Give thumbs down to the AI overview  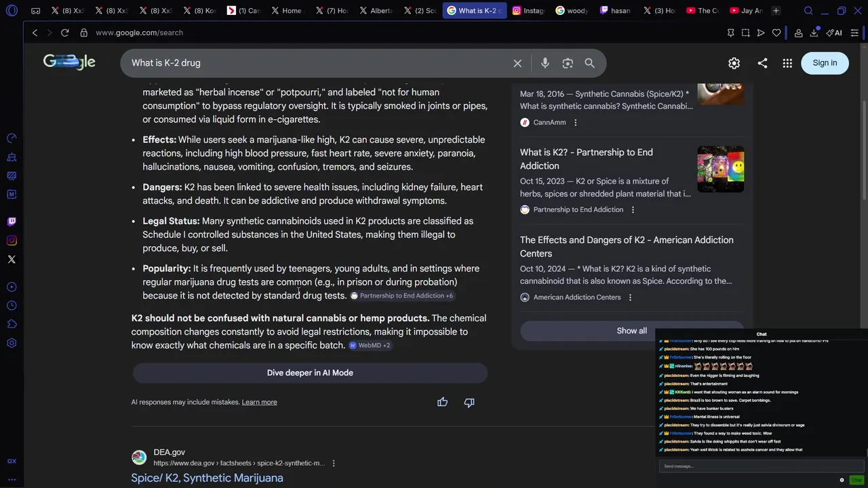(x=469, y=402)
